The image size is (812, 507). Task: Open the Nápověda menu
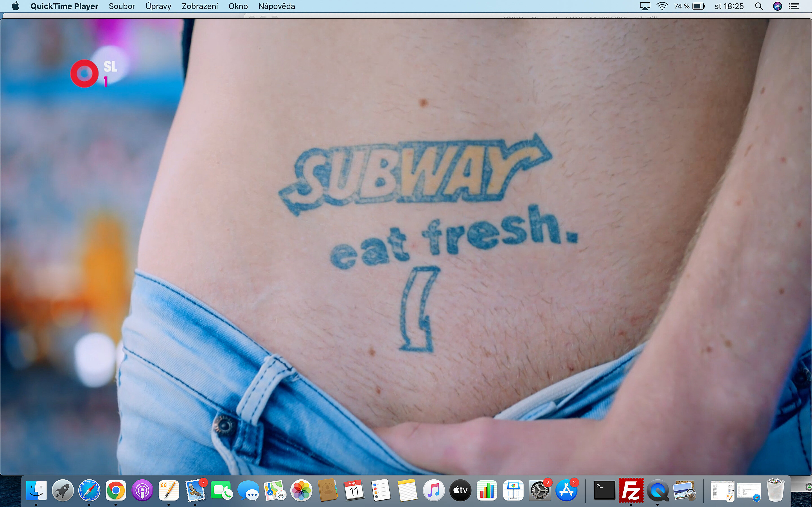coord(277,6)
